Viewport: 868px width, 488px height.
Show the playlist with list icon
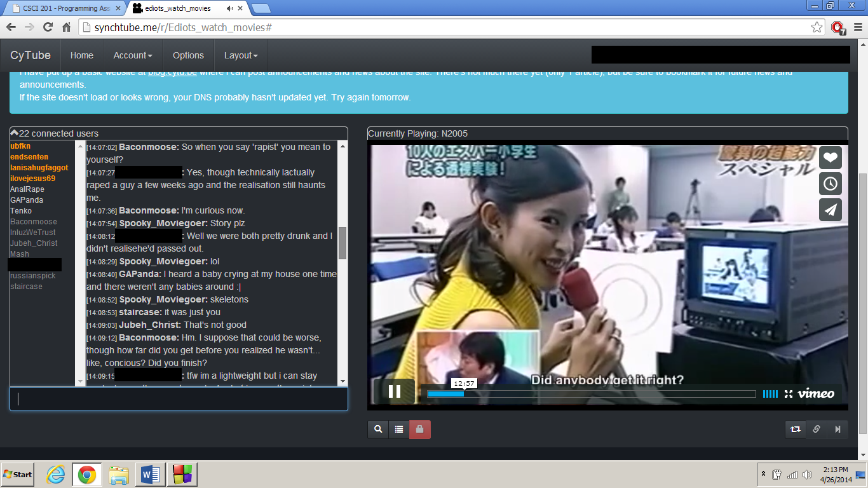[399, 430]
